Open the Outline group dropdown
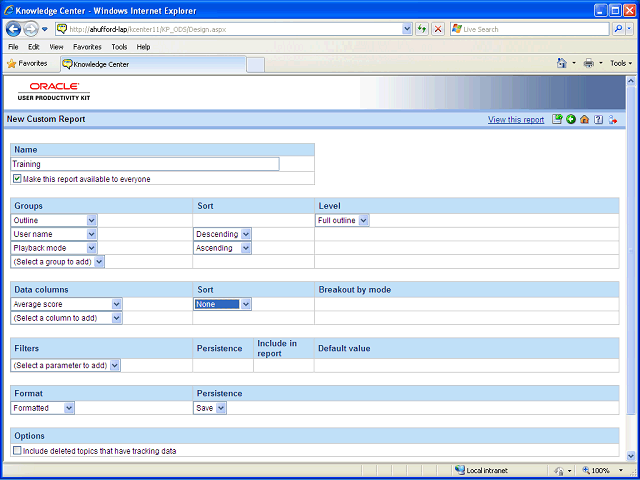The height and width of the screenshot is (480, 640). (x=53, y=220)
